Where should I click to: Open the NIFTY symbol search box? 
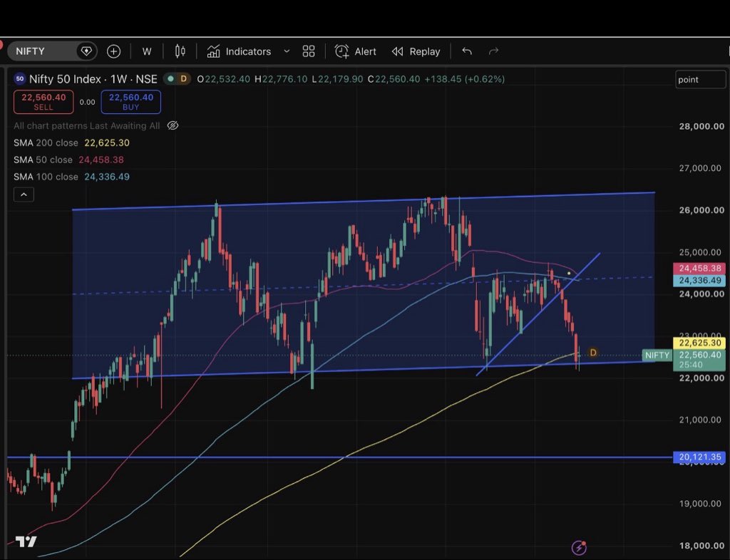52,51
